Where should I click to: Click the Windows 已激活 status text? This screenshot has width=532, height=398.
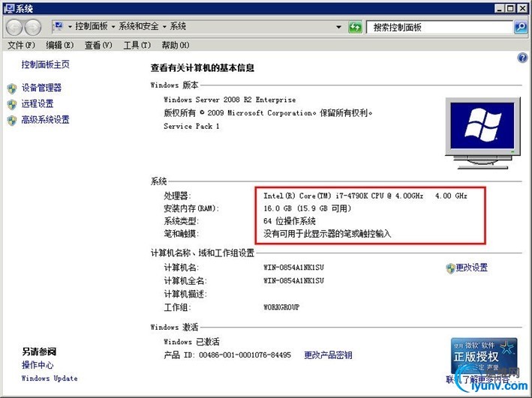pos(191,341)
